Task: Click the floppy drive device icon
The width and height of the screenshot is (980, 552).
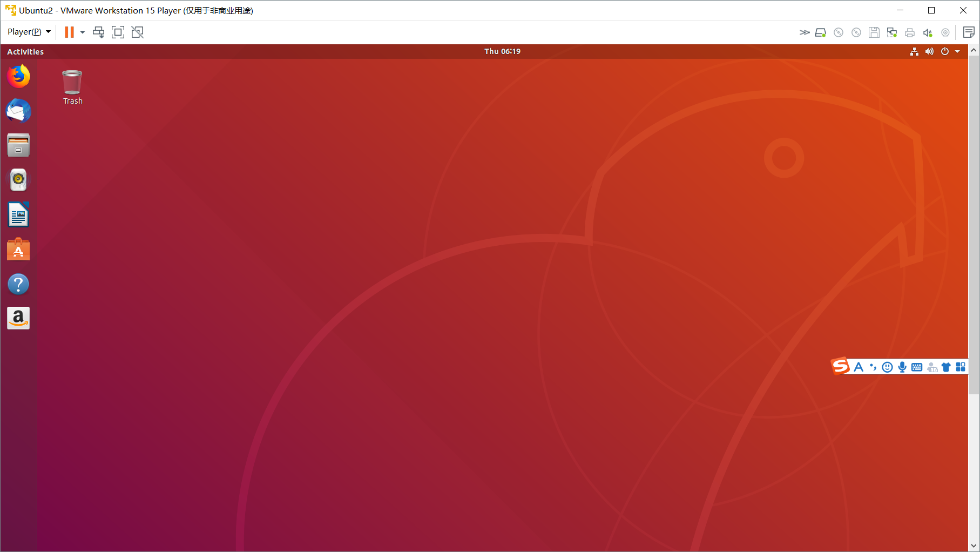Action: (874, 32)
